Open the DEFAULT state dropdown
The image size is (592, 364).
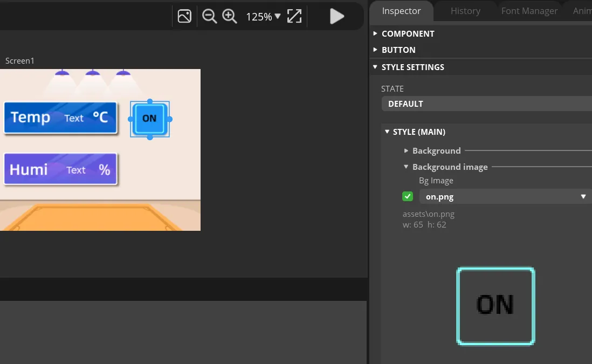[485, 104]
